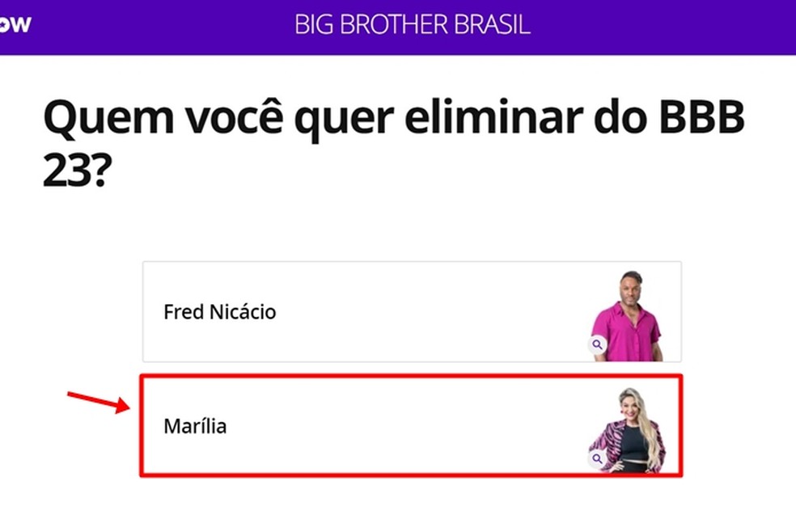The height and width of the screenshot is (532, 796).
Task: Enlarge Fred Nicácio's portrait via its magnifier
Action: coord(597,343)
